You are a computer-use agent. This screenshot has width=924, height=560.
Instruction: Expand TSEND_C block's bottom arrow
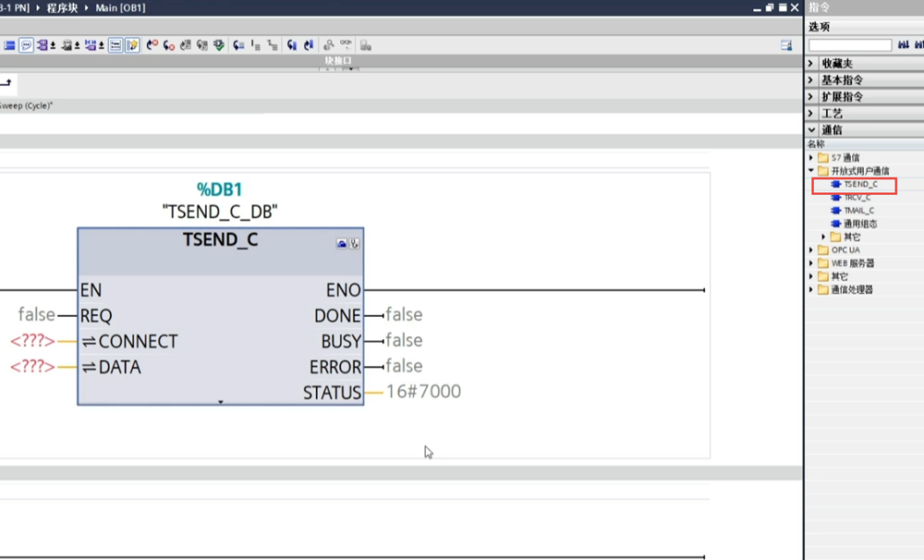pyautogui.click(x=220, y=402)
